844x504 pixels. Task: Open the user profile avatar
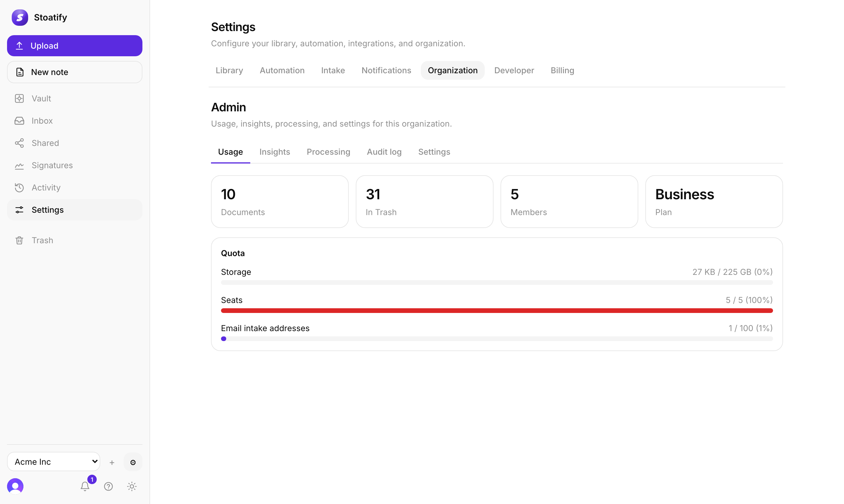point(15,486)
